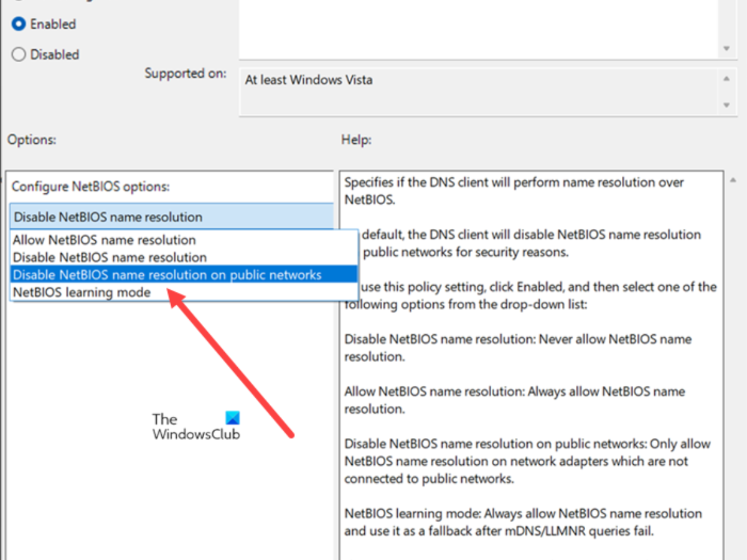This screenshot has height=560, width=747.
Task: Click the Configure NetBIOS options label
Action: [x=91, y=187]
